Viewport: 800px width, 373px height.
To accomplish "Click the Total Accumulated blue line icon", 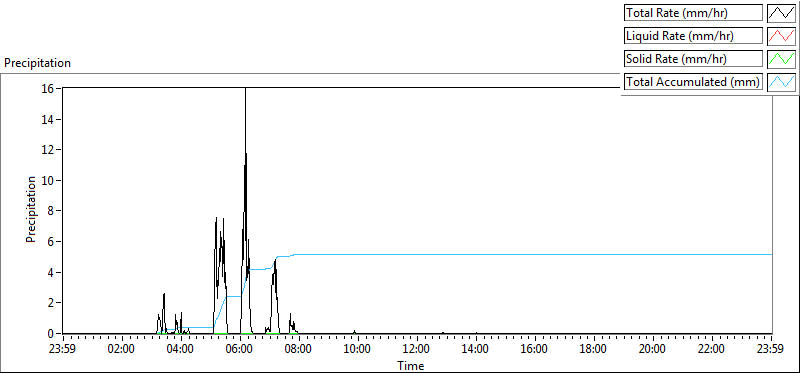I will pos(782,82).
